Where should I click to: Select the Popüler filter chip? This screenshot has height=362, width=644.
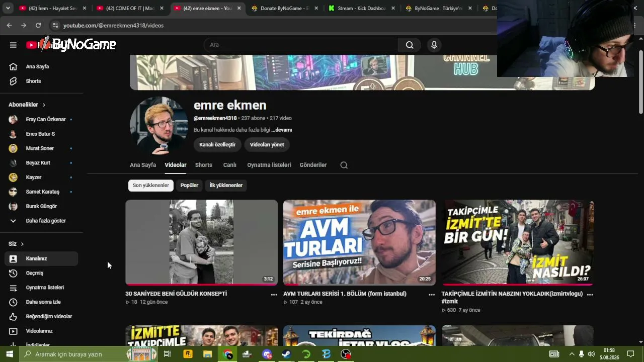(189, 186)
